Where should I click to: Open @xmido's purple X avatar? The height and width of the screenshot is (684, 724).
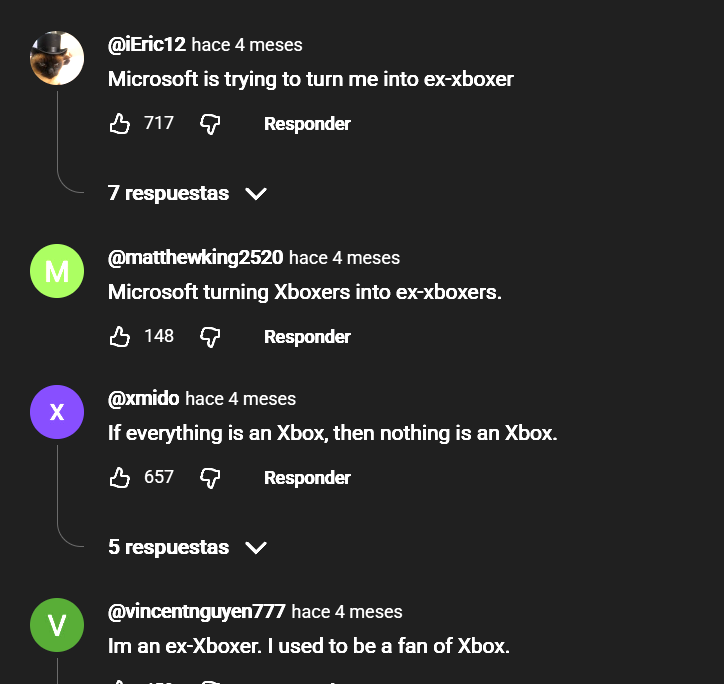pos(57,412)
